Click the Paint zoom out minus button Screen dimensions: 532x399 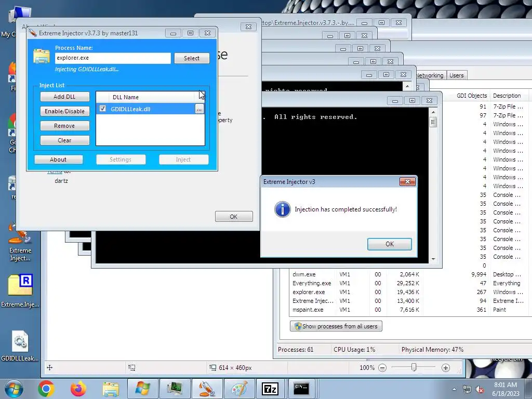coord(382,368)
